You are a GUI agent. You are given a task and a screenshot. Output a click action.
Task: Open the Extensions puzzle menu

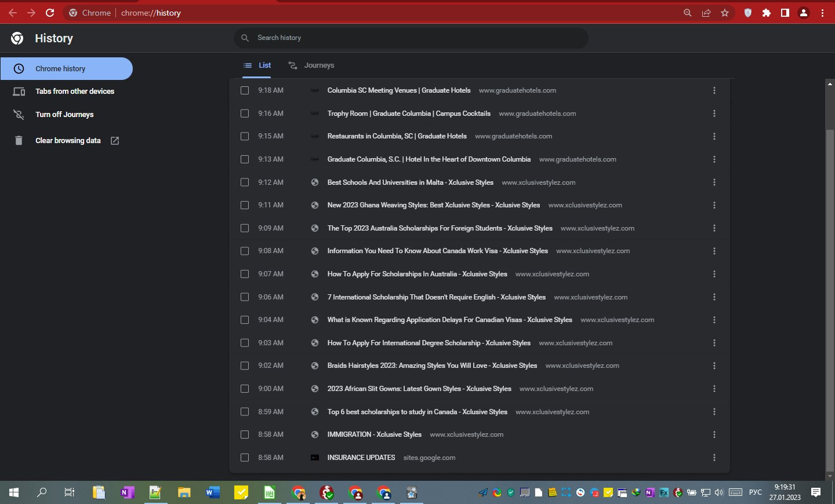[x=767, y=13]
